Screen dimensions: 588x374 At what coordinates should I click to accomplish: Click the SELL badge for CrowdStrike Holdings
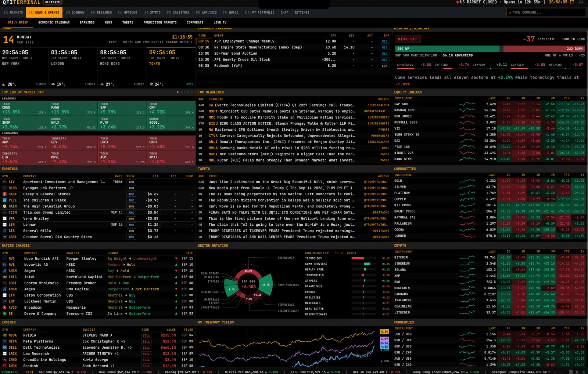146,360
